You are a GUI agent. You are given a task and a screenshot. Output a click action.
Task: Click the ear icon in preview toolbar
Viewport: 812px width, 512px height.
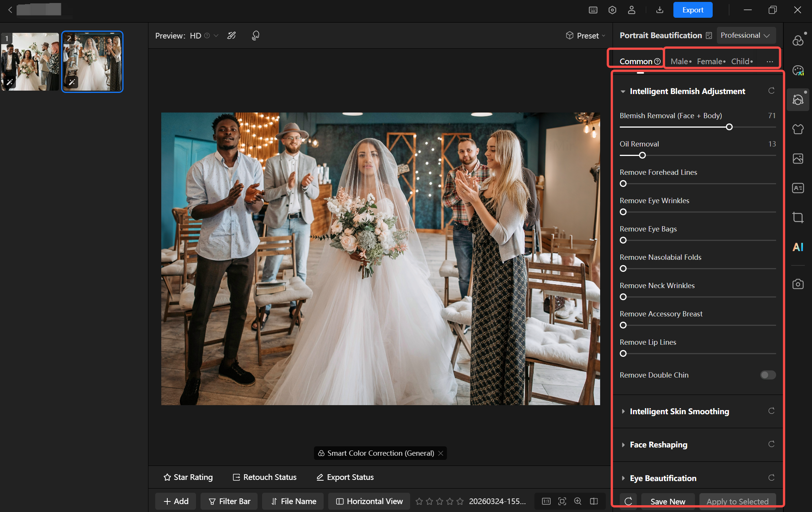click(x=256, y=35)
